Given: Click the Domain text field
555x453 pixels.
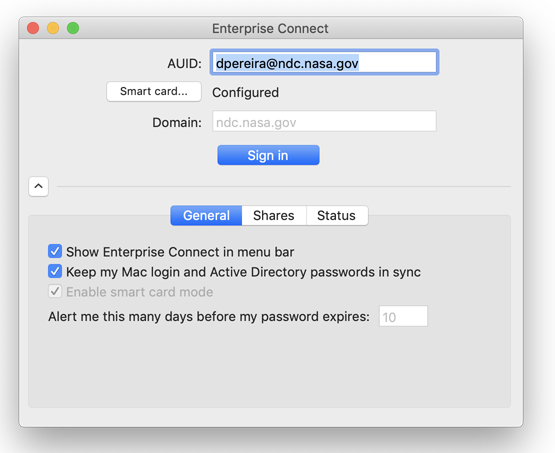Looking at the screenshot, I should click(x=324, y=122).
